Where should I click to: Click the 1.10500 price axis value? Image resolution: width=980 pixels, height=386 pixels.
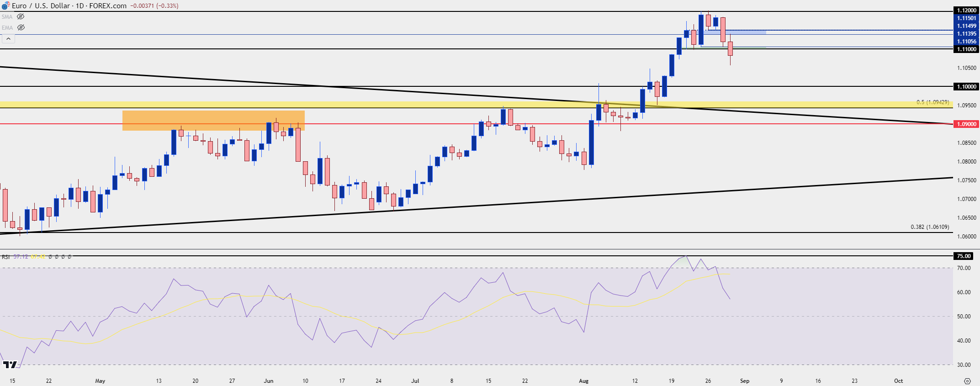(x=967, y=68)
